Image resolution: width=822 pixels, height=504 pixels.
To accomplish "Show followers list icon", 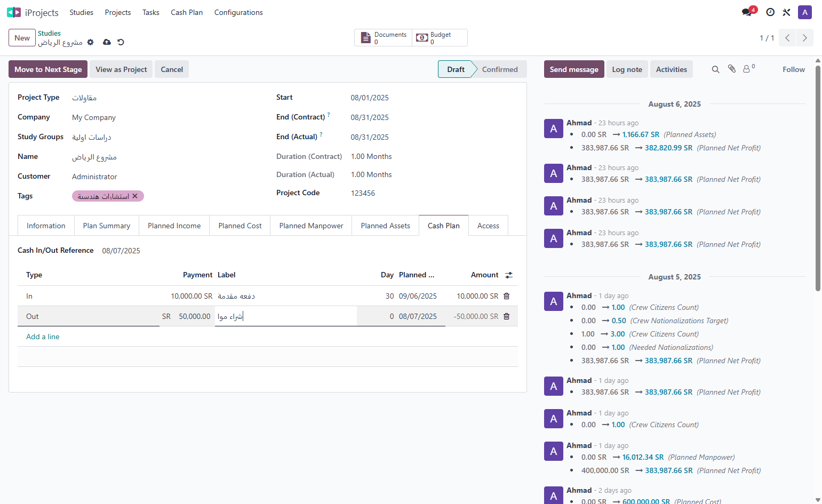I will pos(748,69).
